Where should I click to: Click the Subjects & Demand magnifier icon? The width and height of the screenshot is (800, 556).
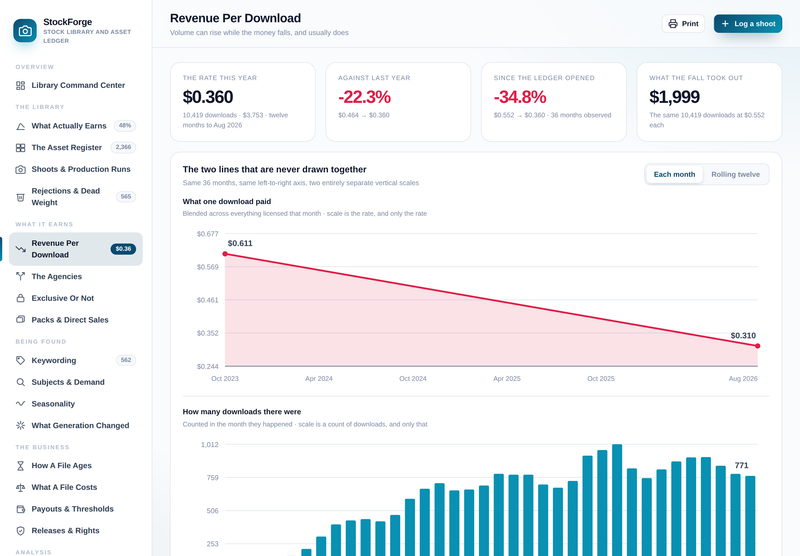tap(20, 382)
